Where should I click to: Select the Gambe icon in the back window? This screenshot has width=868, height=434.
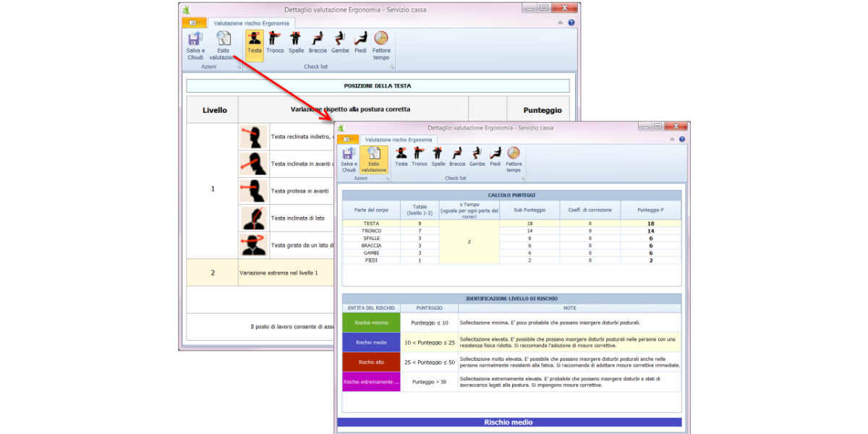(x=340, y=43)
